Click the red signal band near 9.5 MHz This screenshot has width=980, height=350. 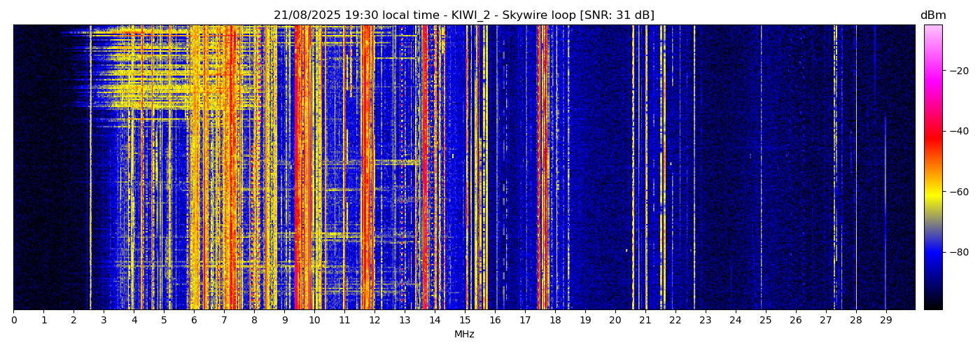point(300,168)
